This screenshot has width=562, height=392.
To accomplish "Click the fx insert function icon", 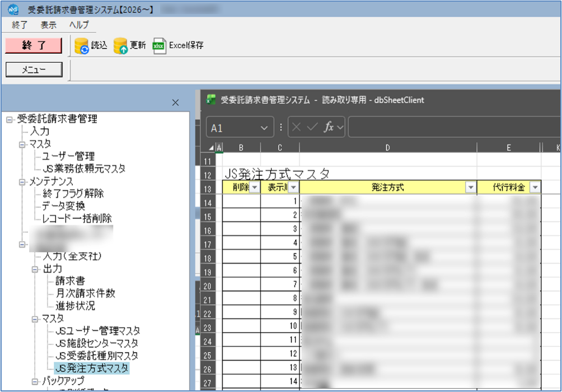I will click(x=329, y=127).
